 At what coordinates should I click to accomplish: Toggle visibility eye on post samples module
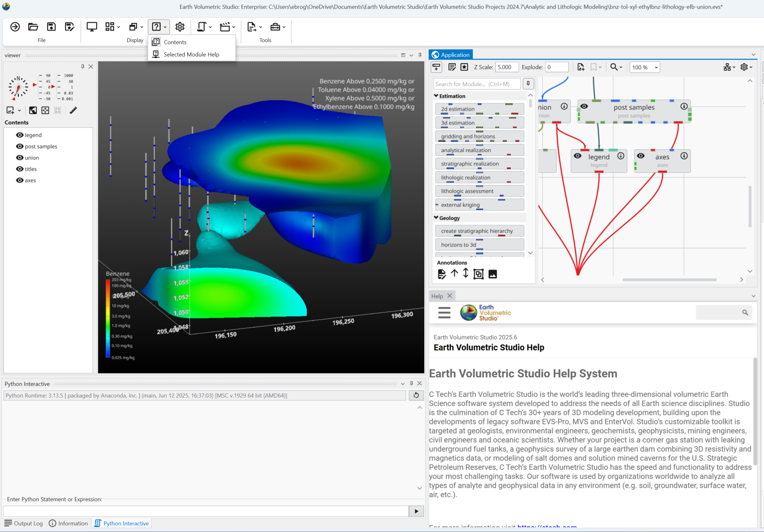click(584, 106)
